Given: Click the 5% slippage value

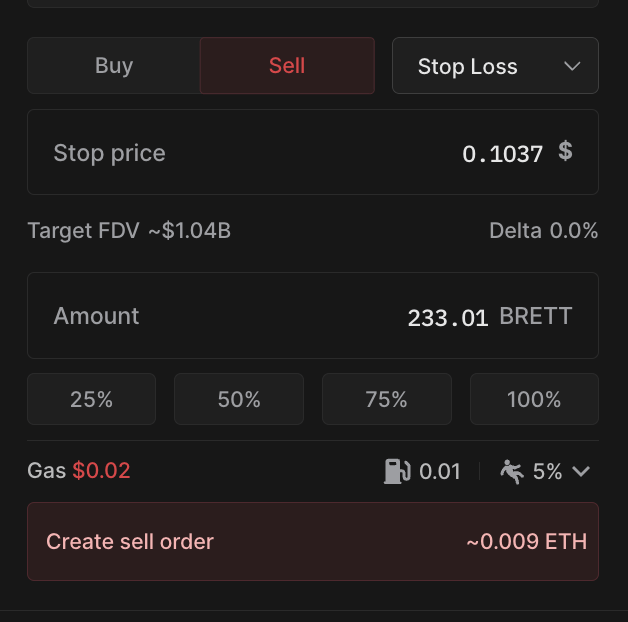Looking at the screenshot, I should [x=547, y=471].
